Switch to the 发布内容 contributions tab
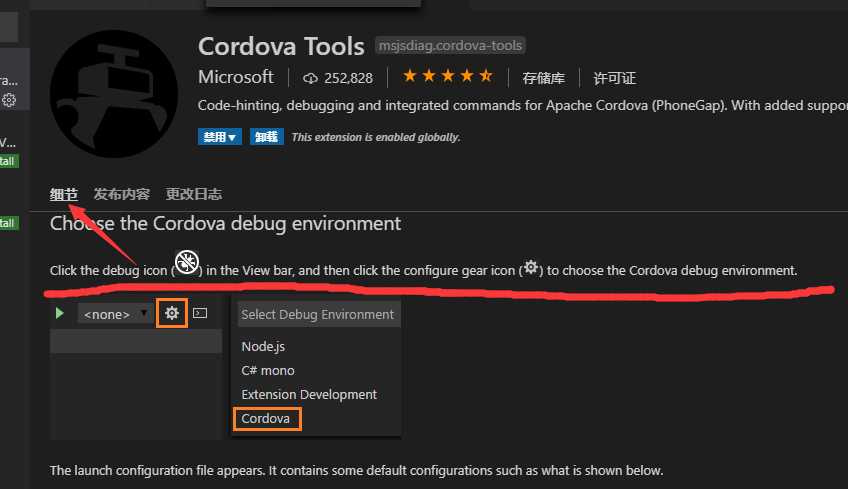The height and width of the screenshot is (489, 848). [122, 194]
